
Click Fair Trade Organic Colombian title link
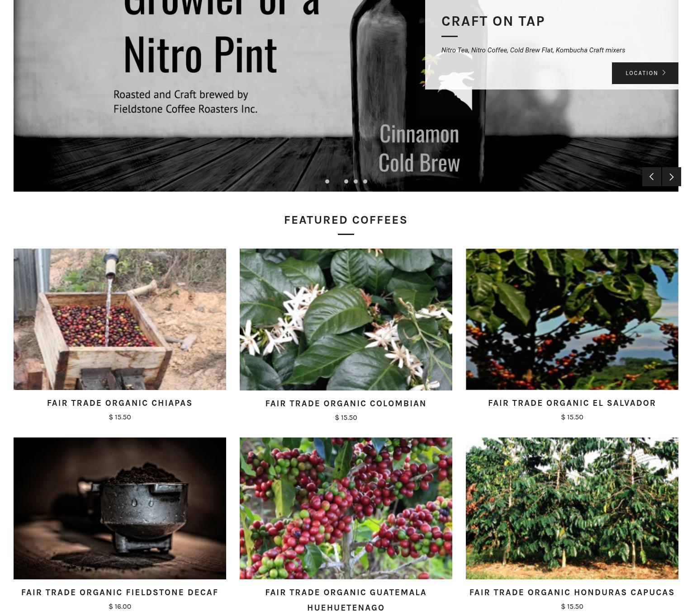(346, 404)
